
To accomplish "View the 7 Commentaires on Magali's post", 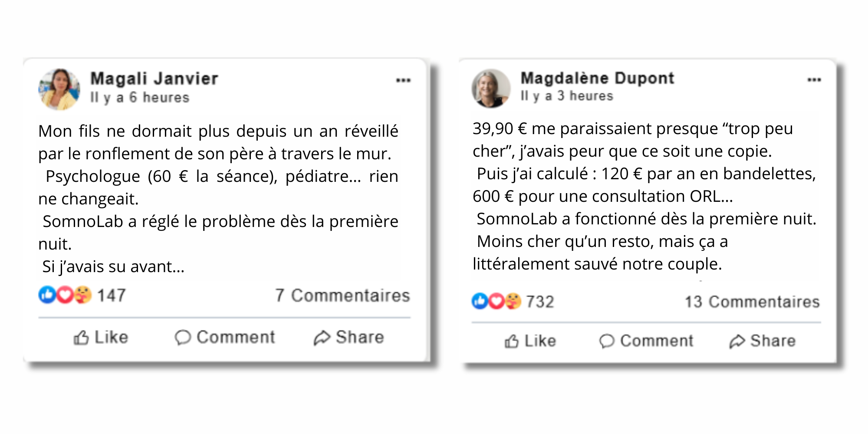I will pyautogui.click(x=342, y=296).
